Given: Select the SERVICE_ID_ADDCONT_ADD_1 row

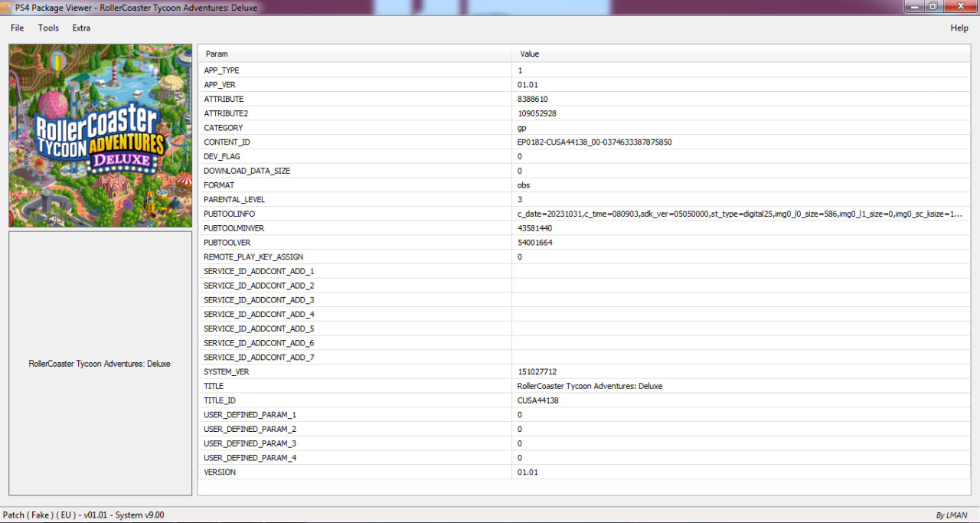Looking at the screenshot, I should pyautogui.click(x=585, y=271).
